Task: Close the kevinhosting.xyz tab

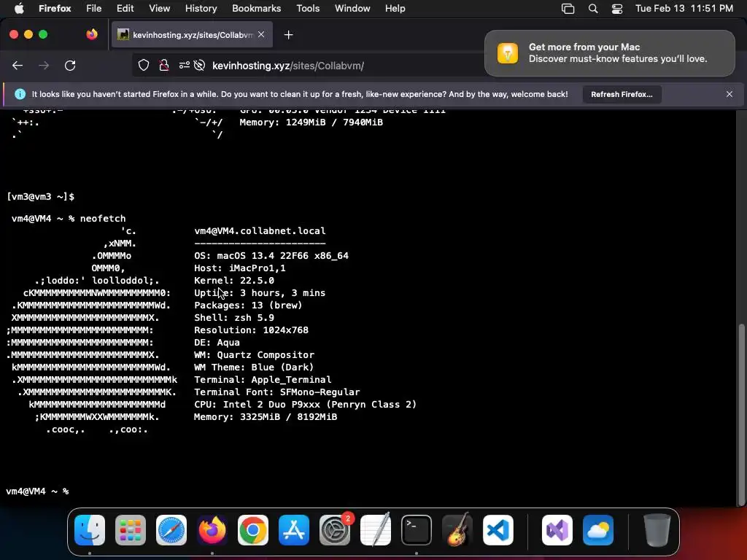Action: [261, 34]
